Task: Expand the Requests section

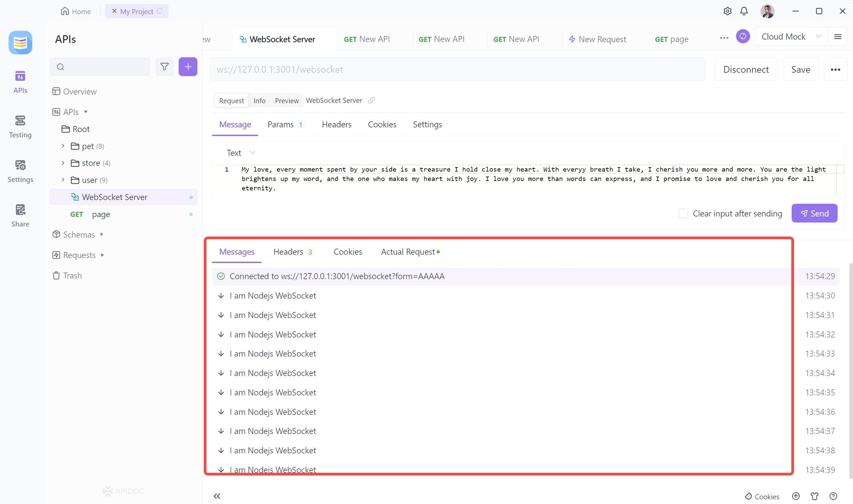Action: click(x=102, y=255)
